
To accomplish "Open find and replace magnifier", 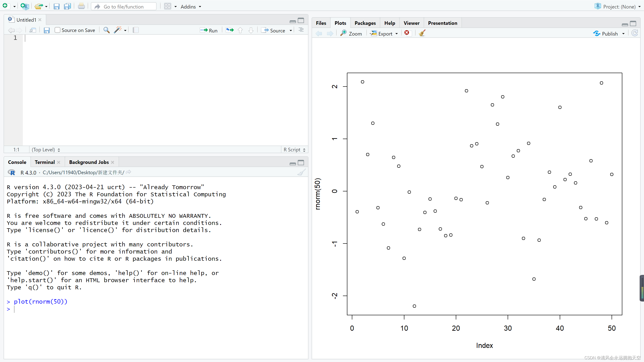I will (106, 30).
